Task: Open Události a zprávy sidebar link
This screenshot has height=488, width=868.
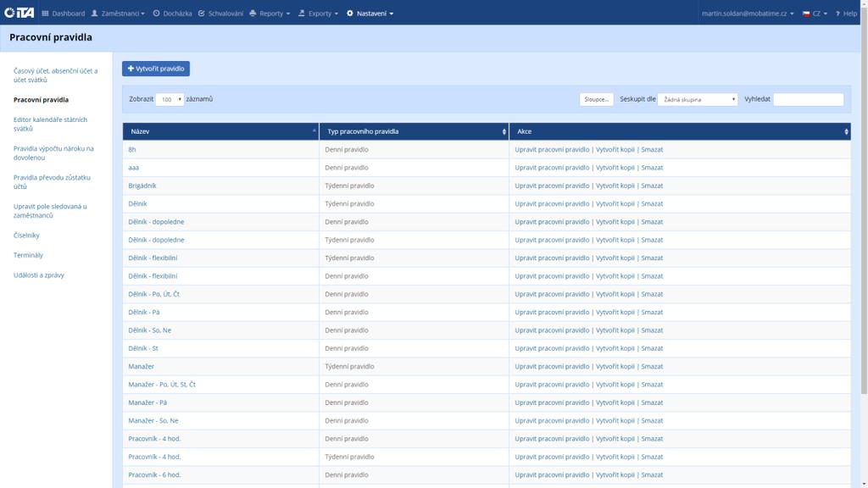Action: pos(39,275)
